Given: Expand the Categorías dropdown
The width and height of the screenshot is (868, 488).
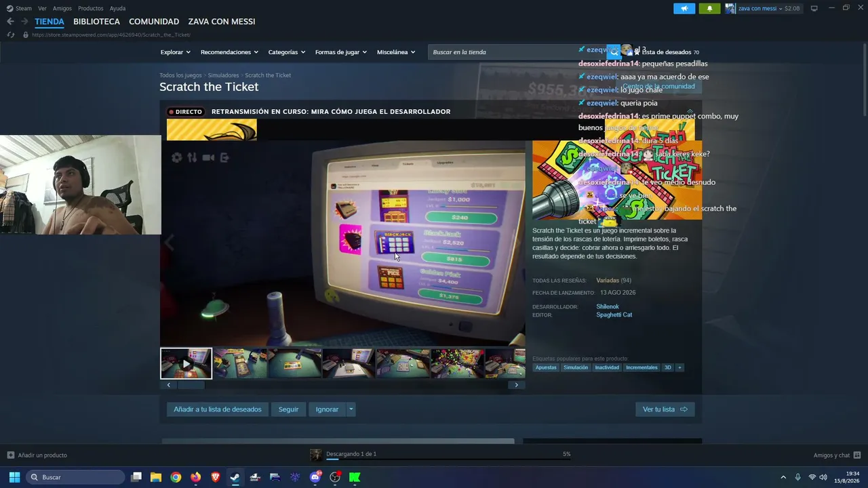Looking at the screenshot, I should coord(286,52).
